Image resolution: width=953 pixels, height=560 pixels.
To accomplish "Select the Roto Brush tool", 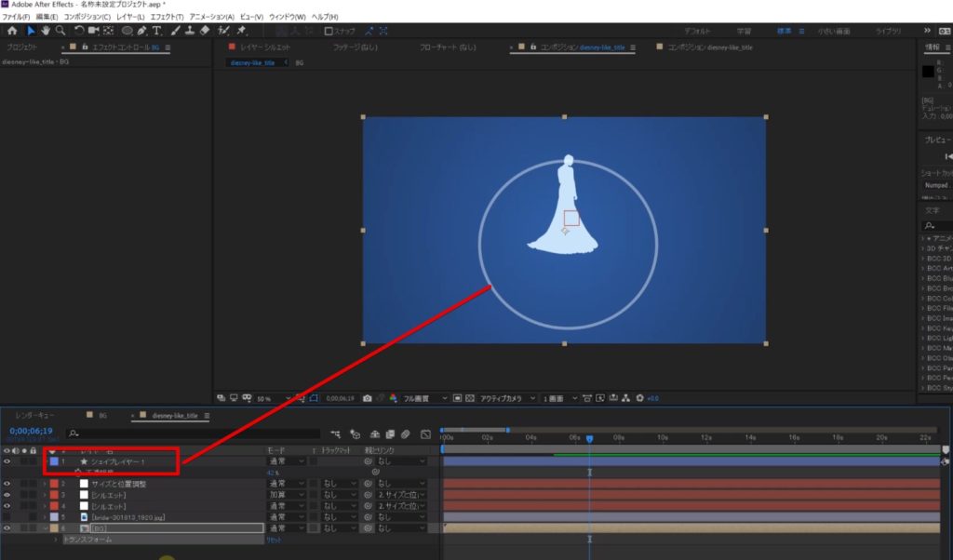I will (x=223, y=31).
